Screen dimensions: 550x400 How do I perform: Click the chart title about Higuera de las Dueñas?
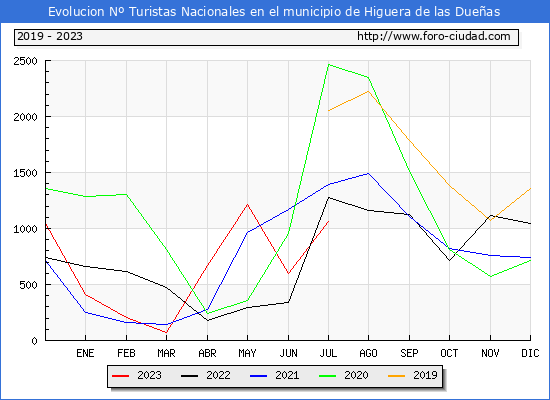274,12
